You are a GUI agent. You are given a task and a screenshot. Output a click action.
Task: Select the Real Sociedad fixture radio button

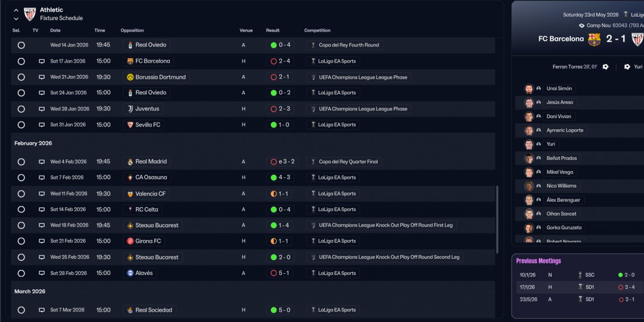click(x=21, y=310)
